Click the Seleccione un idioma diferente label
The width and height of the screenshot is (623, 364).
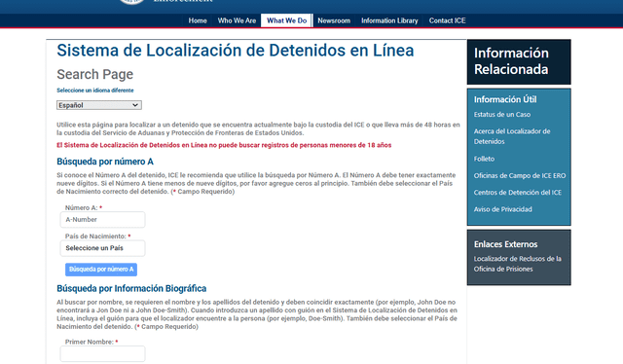95,91
